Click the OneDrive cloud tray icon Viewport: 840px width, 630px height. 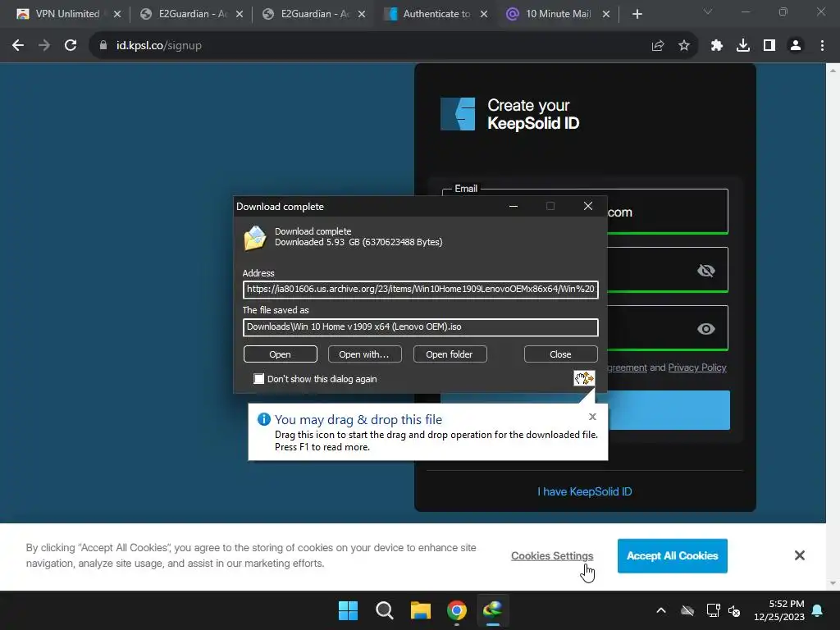pos(687,610)
